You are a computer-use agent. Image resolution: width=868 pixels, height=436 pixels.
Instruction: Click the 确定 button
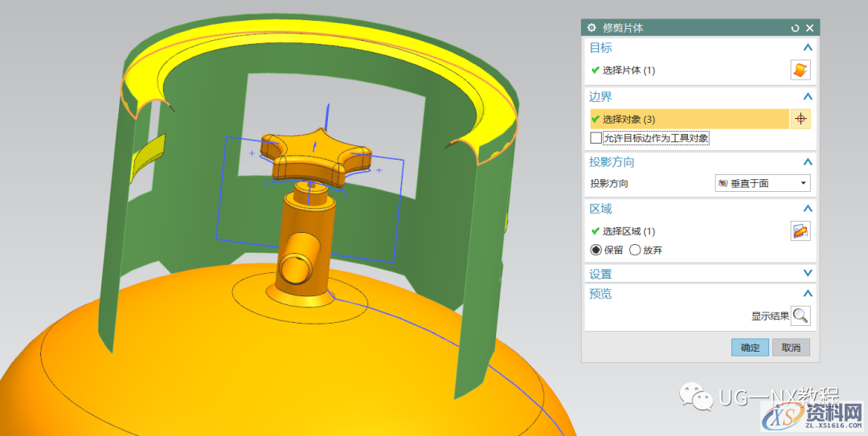(749, 348)
